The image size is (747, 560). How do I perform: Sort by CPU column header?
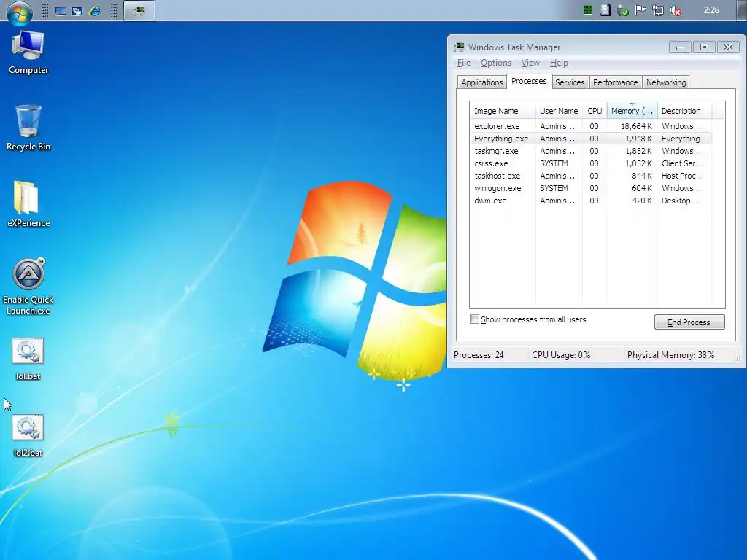click(x=594, y=111)
